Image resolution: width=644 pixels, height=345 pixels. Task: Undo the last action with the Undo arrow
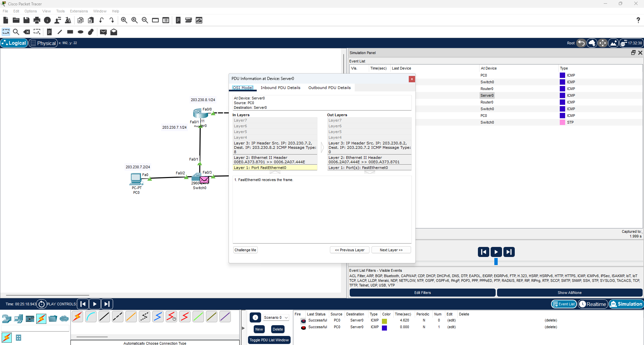pos(101,20)
